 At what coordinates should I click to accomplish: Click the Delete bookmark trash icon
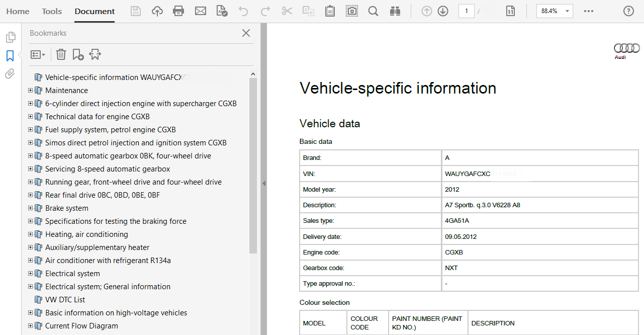point(61,54)
